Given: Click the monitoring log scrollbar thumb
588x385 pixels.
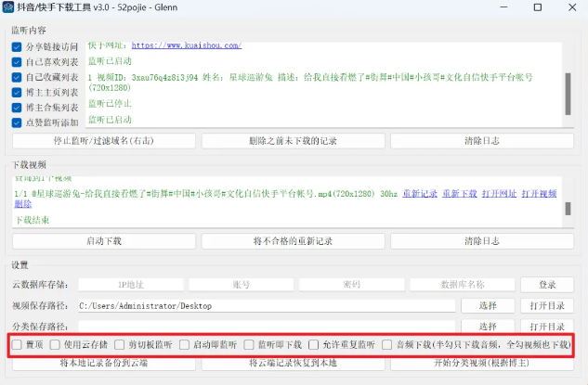Looking at the screenshot, I should click(568, 94).
